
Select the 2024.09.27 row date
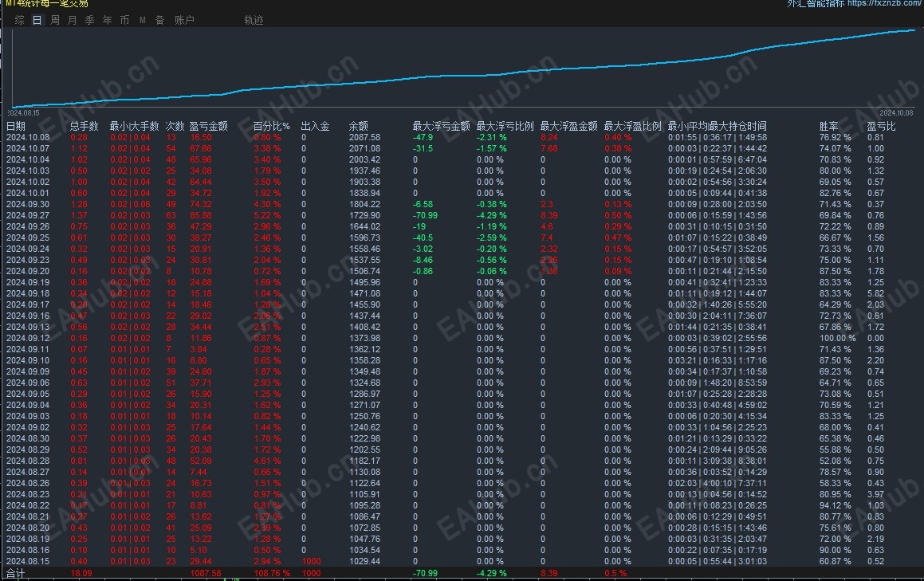28,215
